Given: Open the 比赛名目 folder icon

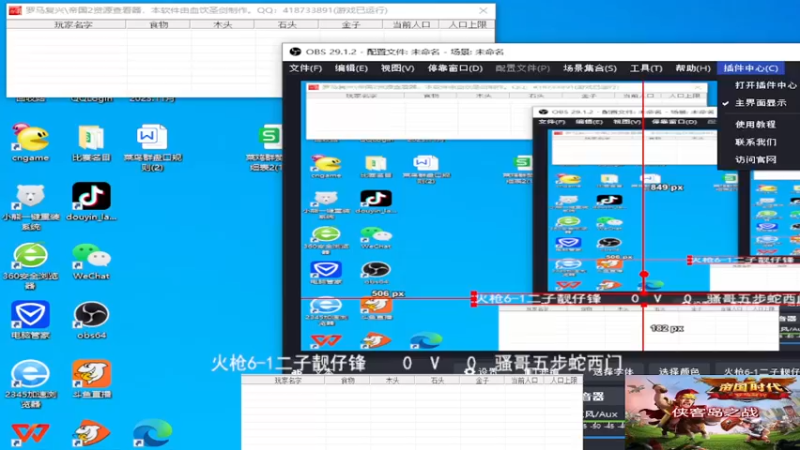Looking at the screenshot, I should click(91, 142).
